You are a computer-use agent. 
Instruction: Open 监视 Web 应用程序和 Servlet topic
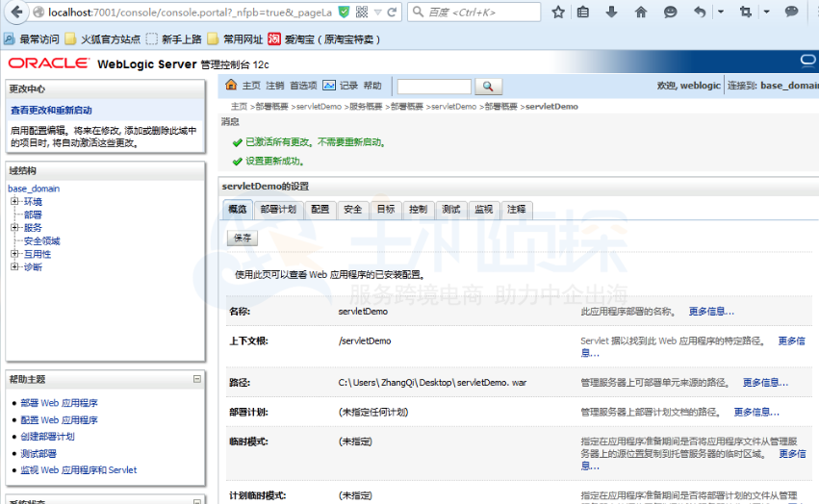pos(78,470)
